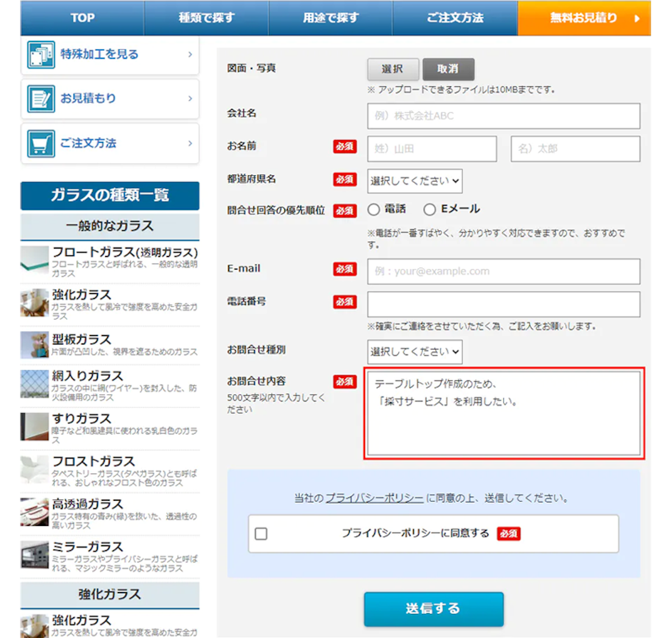
Task: Check the プライバシーポリシーに同意する checkbox
Action: click(260, 534)
